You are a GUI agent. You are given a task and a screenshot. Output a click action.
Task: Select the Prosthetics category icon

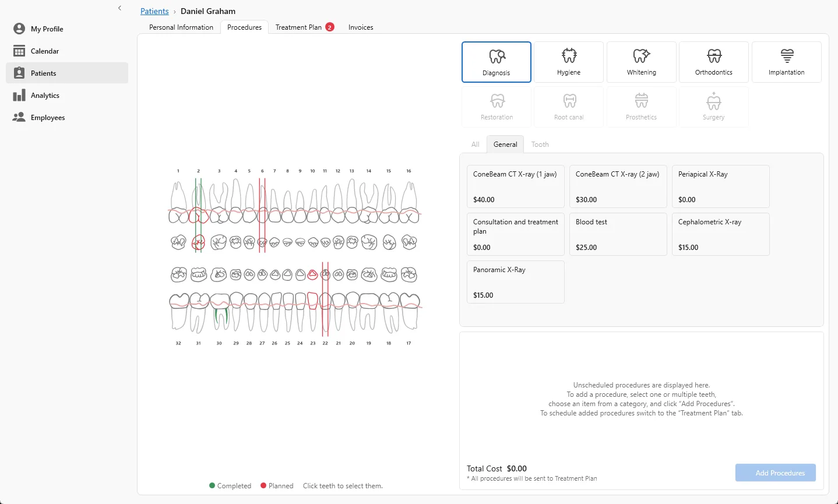tap(642, 107)
